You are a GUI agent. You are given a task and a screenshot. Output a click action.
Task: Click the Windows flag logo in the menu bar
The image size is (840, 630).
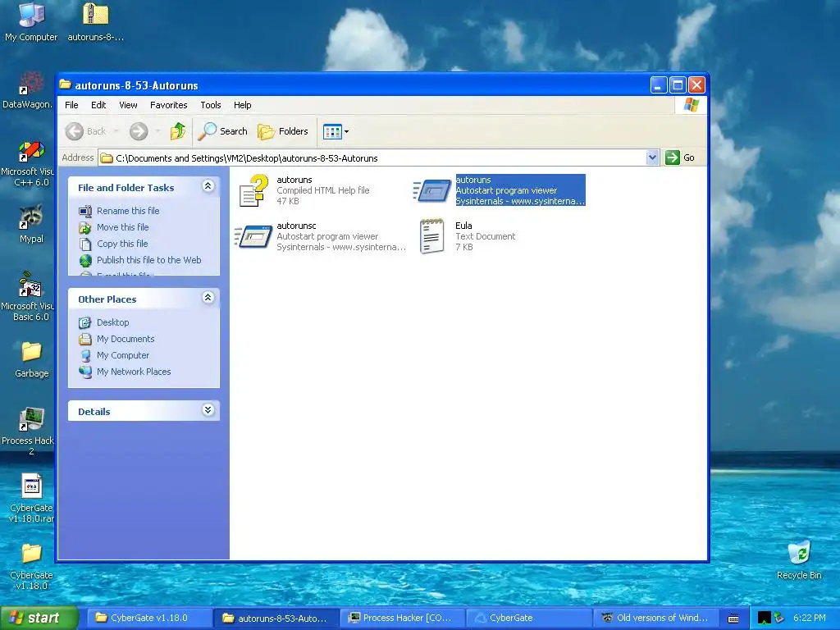click(691, 105)
